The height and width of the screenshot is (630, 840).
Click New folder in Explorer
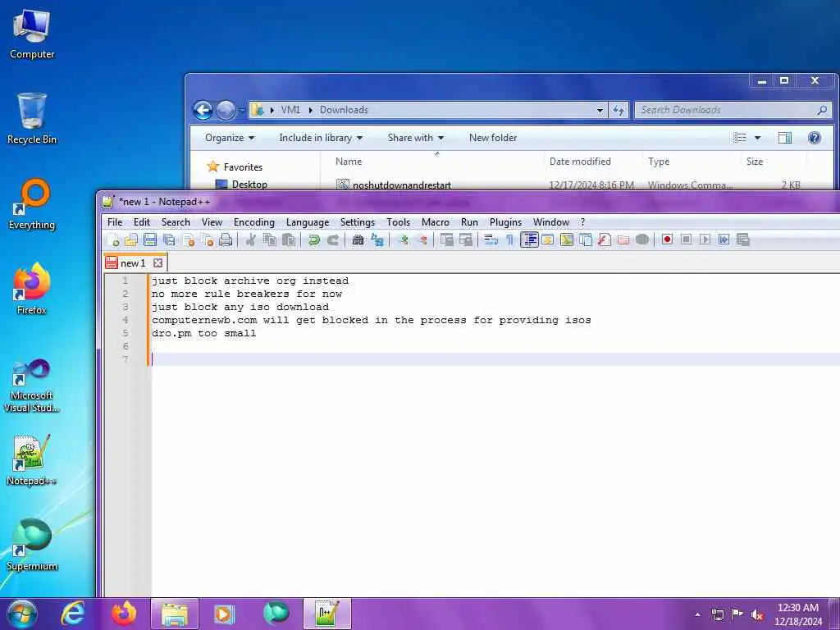click(493, 138)
